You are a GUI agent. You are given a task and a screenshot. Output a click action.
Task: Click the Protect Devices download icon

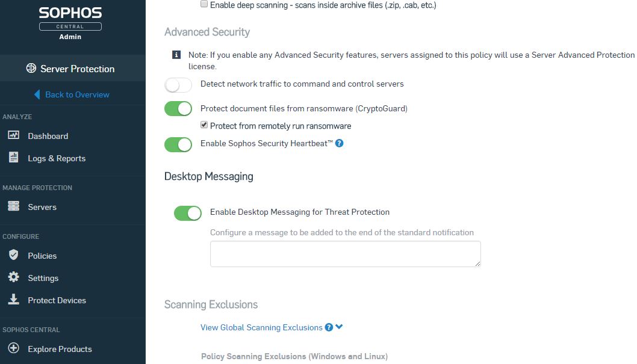pos(13,300)
